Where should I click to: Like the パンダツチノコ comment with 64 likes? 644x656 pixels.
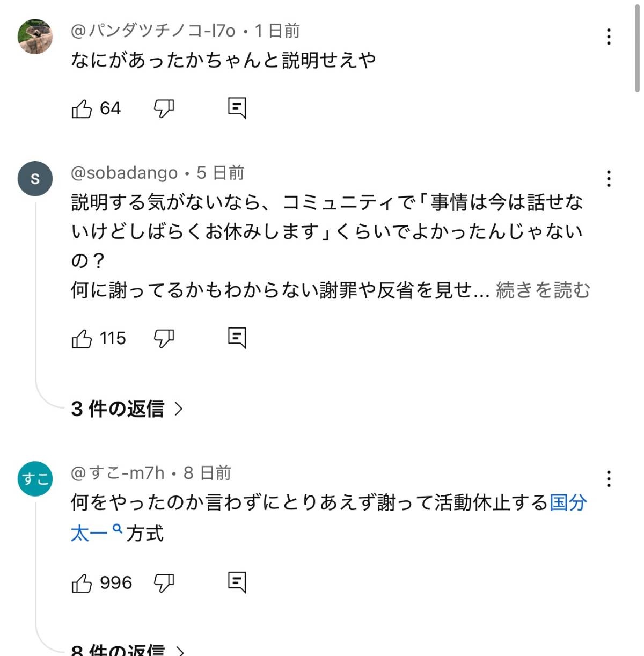82,109
